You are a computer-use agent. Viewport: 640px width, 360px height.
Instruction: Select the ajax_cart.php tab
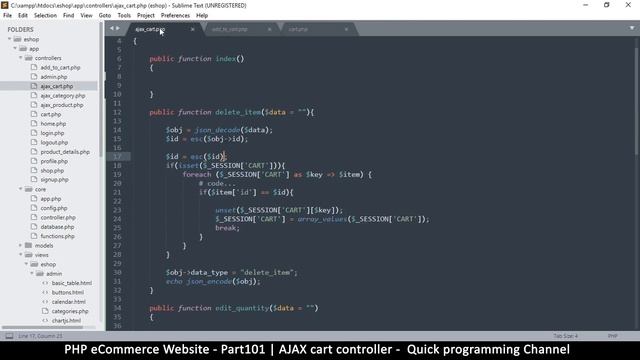coord(150,29)
